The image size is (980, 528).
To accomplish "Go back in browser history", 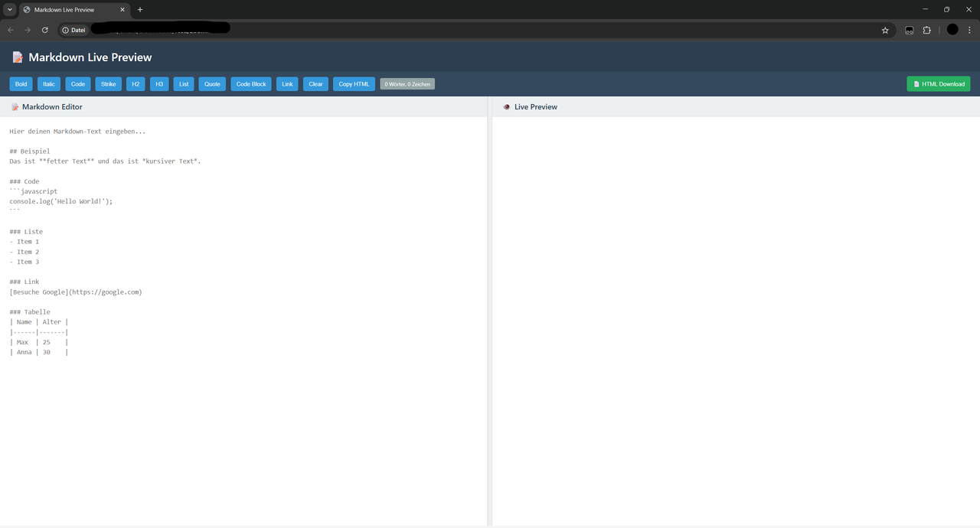I will click(11, 30).
